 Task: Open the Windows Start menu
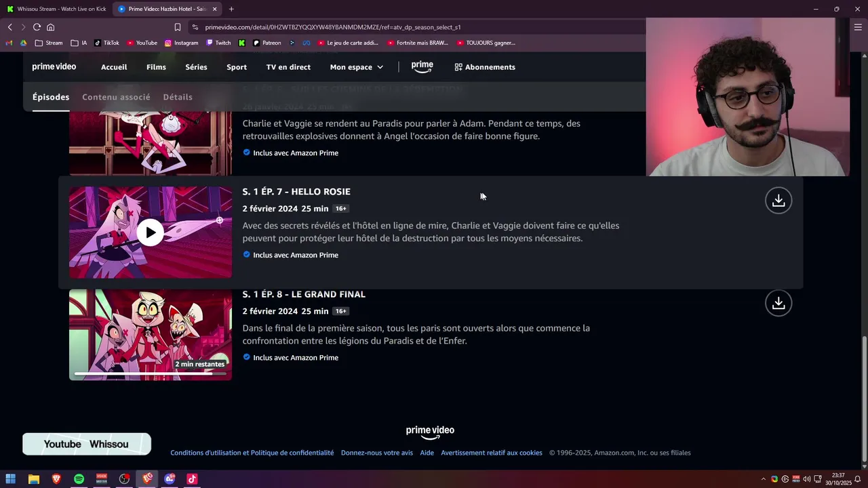click(x=10, y=479)
